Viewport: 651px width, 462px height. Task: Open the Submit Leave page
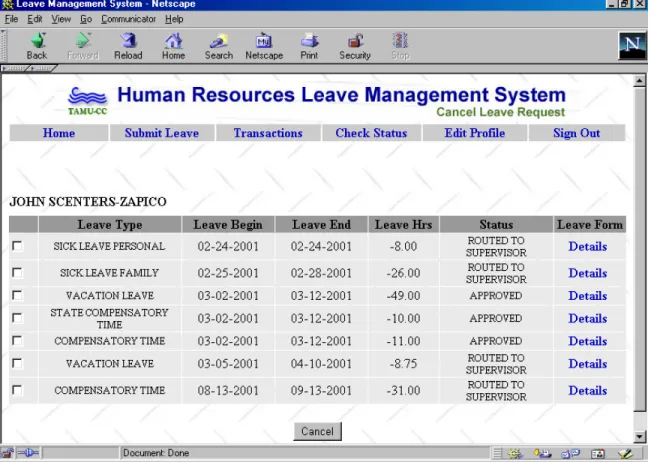162,133
